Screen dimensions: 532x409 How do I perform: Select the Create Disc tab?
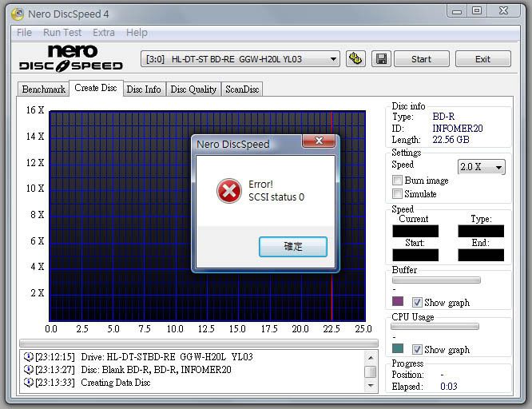coord(96,88)
